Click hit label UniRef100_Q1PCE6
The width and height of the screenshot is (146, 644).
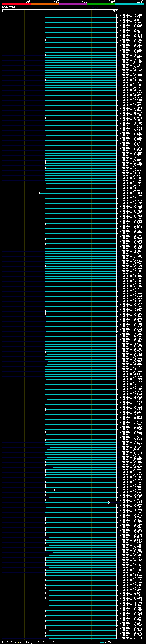click(x=131, y=404)
